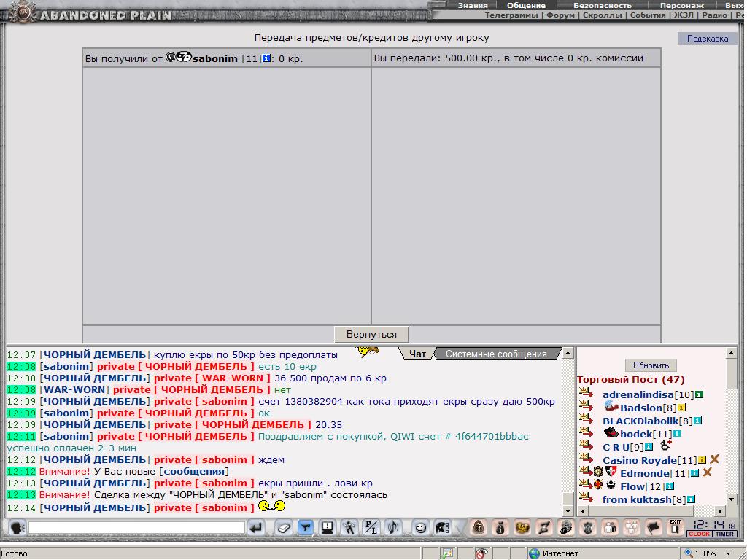Click the crossed swords icon beside Casino Royale
The height and width of the screenshot is (560, 747).
pyautogui.click(x=714, y=459)
